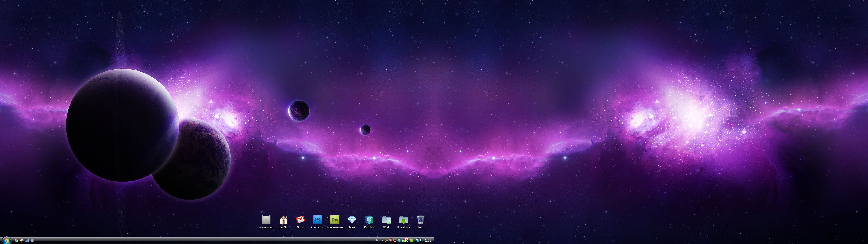This screenshot has height=244, width=868.
Task: Click the Show Desktop quick launch icon
Action: click(x=27, y=241)
